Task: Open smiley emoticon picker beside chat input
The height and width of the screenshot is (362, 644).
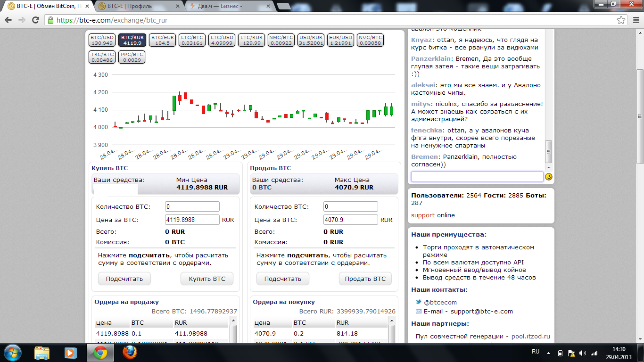Action: [549, 177]
